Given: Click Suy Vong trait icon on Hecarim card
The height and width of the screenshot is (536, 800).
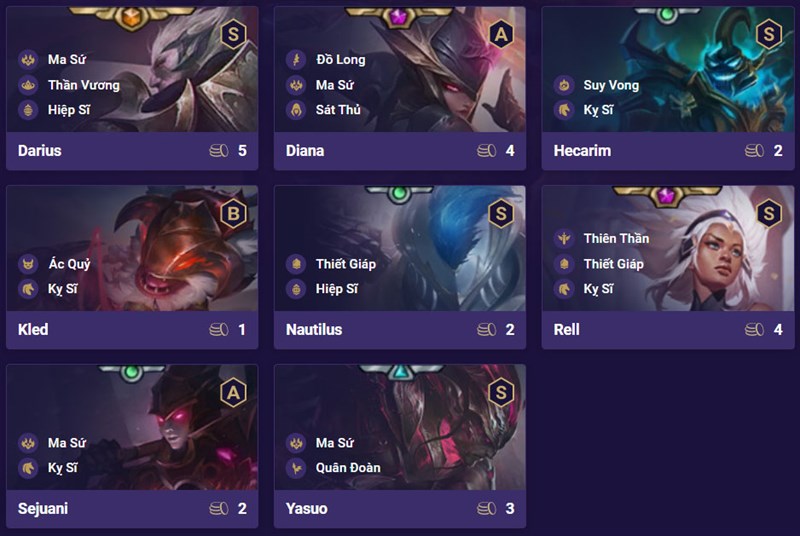Looking at the screenshot, I should click(563, 85).
